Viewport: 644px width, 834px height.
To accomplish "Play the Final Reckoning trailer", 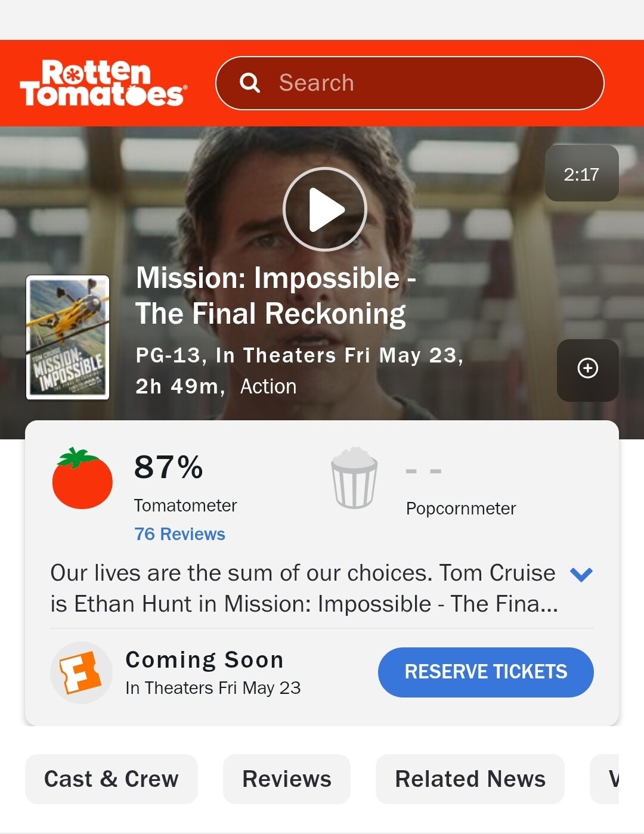I will tap(324, 209).
